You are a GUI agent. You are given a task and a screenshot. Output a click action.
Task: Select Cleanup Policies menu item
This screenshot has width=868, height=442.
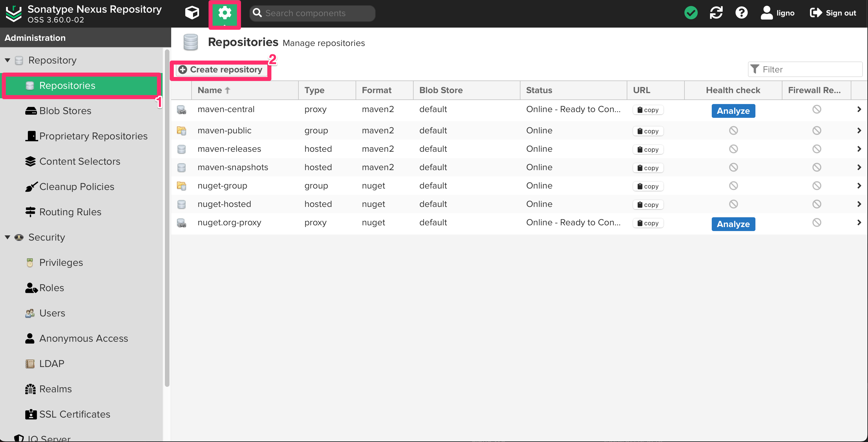76,187
